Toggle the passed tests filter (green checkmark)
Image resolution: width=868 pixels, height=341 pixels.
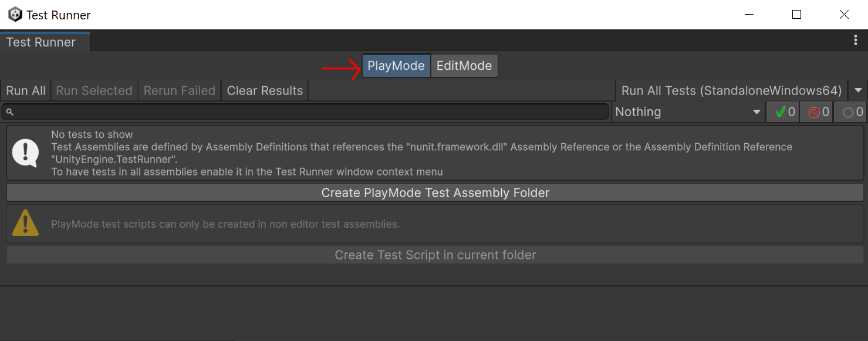pyautogui.click(x=782, y=112)
